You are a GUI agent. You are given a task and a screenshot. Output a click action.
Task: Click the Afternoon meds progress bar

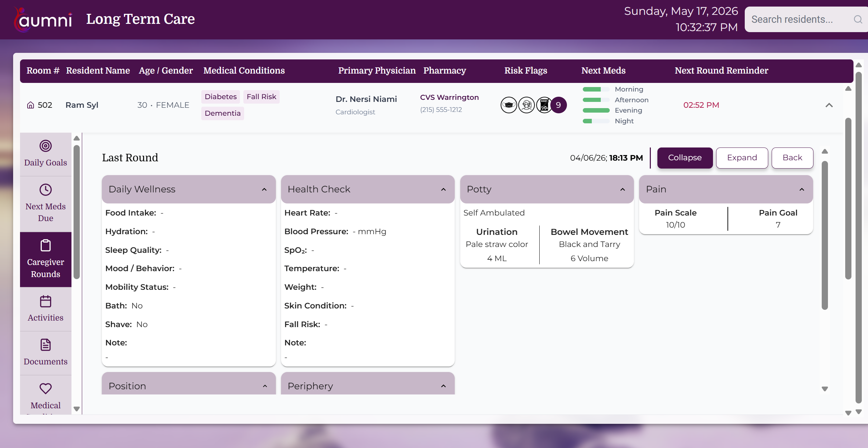[x=596, y=100]
